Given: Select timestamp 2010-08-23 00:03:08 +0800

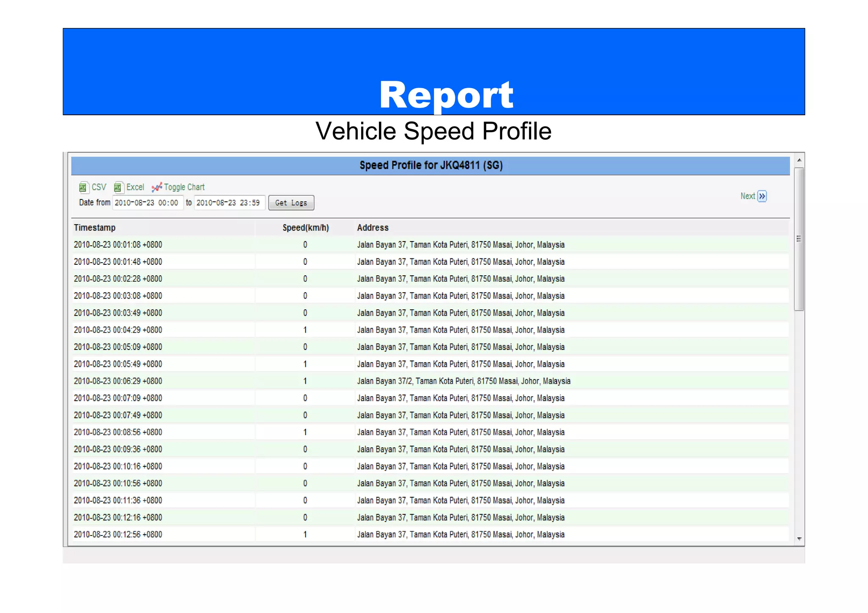Looking at the screenshot, I should [118, 296].
